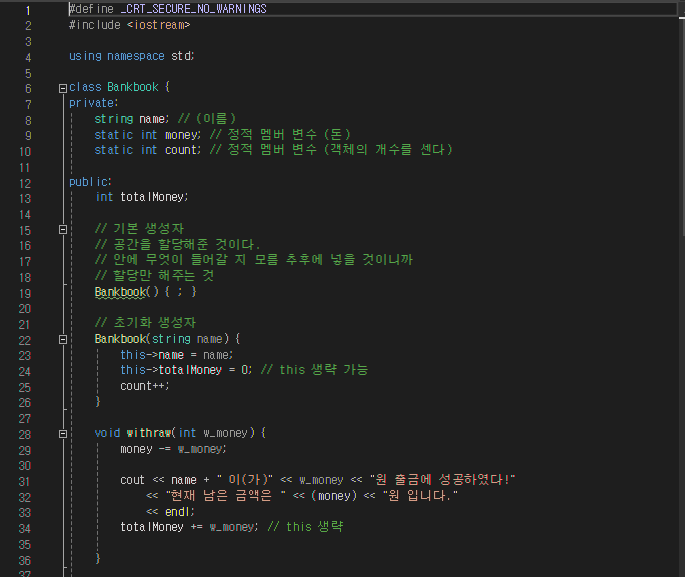The image size is (685, 577).
Task: Click the comment '// 할당만 해주는 것'
Action: coord(154,276)
